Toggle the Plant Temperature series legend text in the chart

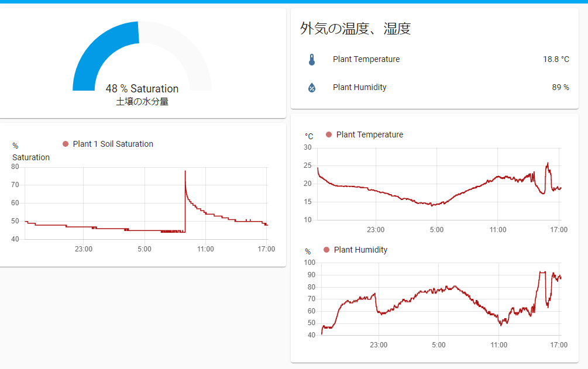point(370,135)
